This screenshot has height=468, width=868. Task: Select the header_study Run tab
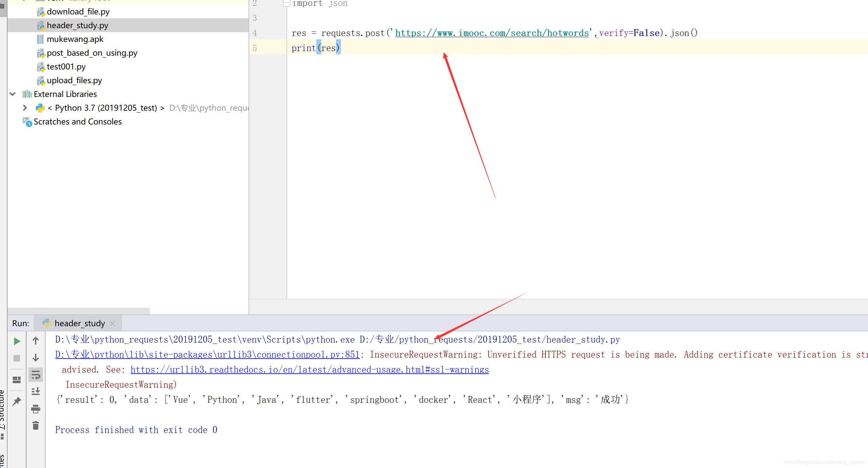pos(80,323)
